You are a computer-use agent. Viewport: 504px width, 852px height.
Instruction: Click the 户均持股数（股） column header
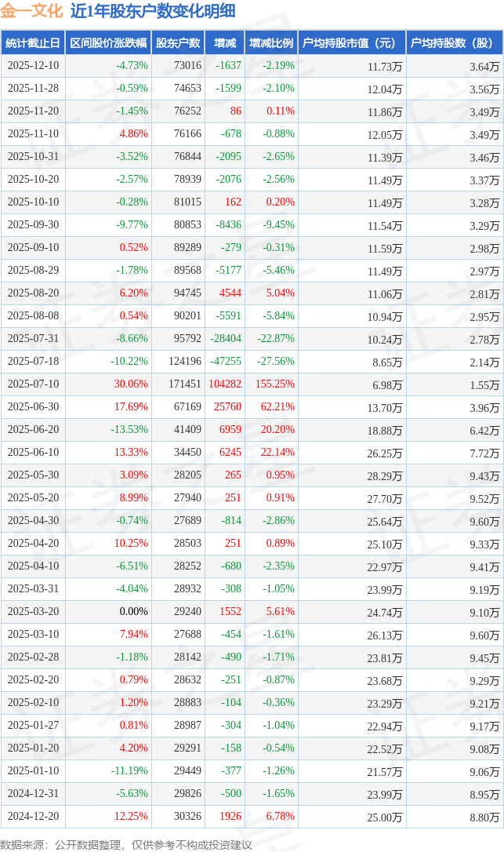pyautogui.click(x=455, y=43)
